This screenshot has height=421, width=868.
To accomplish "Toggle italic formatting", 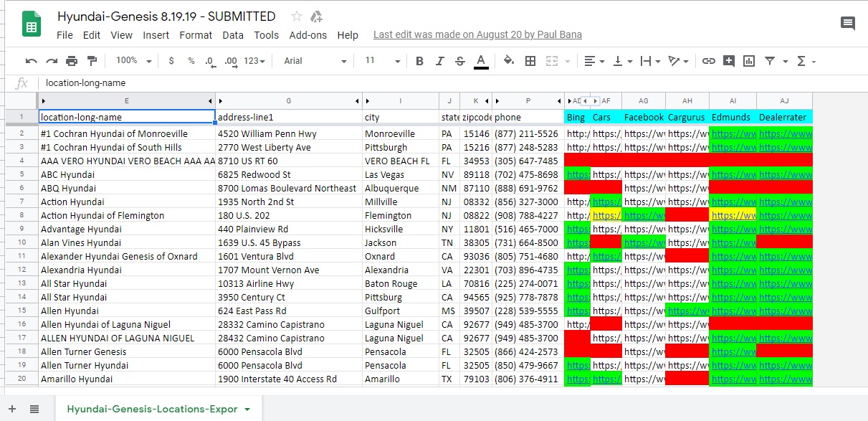I will [x=440, y=61].
